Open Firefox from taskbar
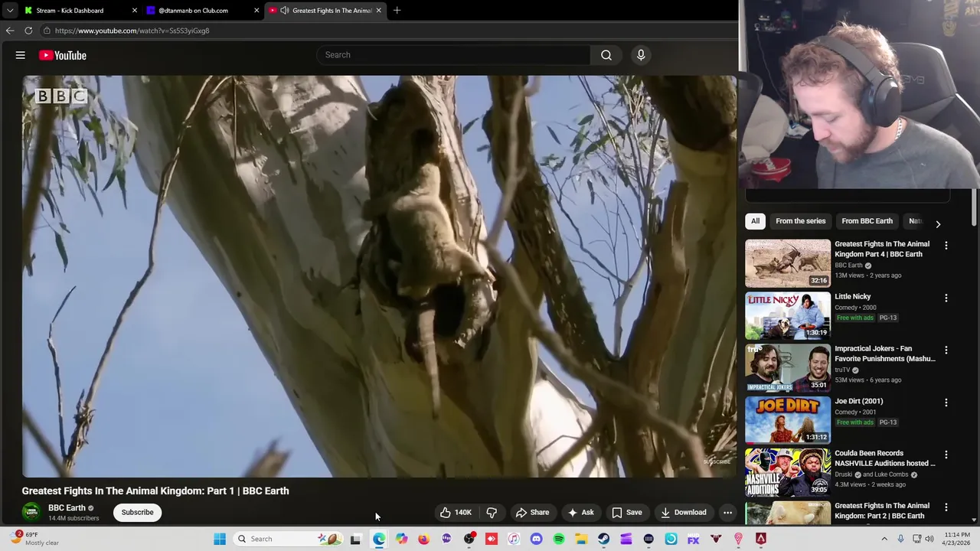Viewport: 980px width, 551px height. [423, 539]
